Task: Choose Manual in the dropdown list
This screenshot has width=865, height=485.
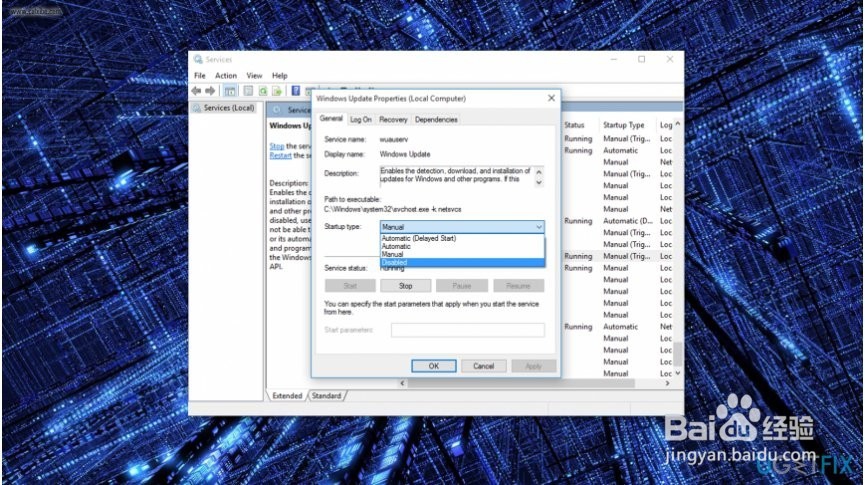Action: 462,254
